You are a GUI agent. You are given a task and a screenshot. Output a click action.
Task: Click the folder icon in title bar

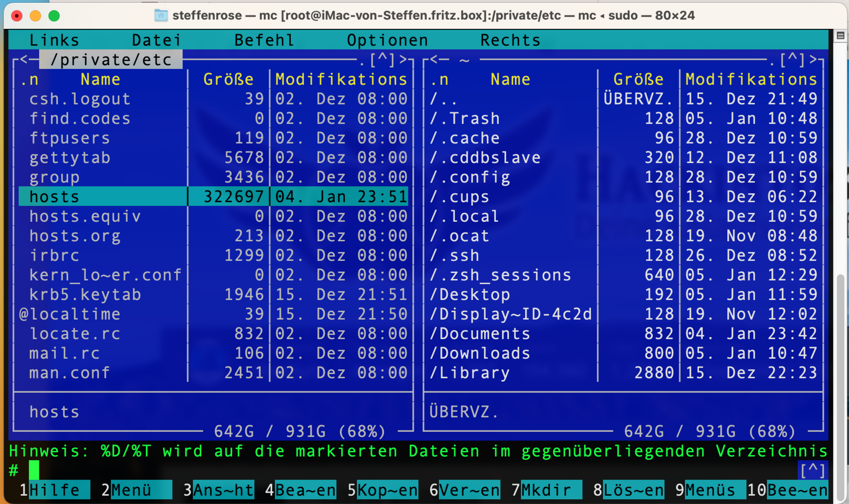tap(161, 15)
